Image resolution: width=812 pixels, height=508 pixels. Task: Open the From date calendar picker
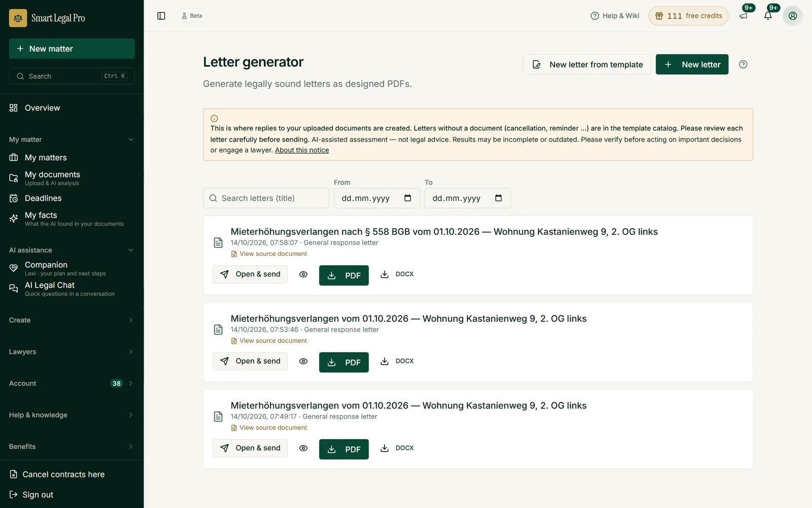click(x=408, y=198)
